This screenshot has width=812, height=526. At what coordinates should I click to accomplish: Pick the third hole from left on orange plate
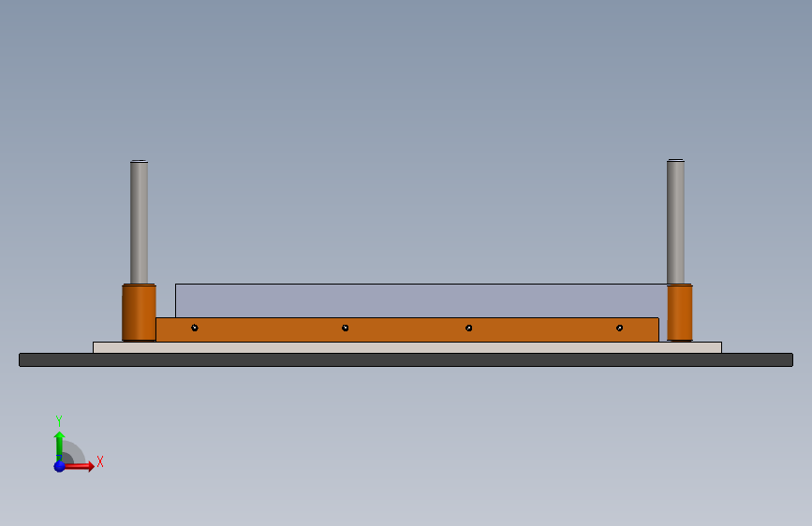pyautogui.click(x=468, y=328)
